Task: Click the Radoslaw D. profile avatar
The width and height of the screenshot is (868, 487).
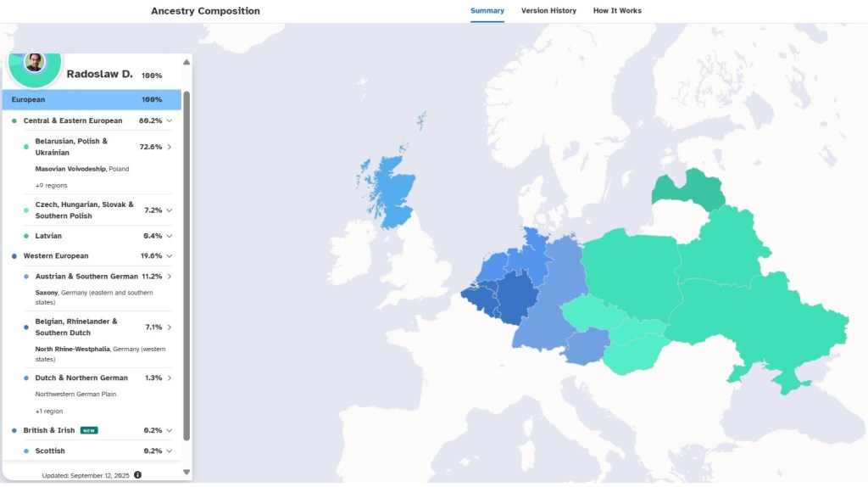Action: click(34, 64)
